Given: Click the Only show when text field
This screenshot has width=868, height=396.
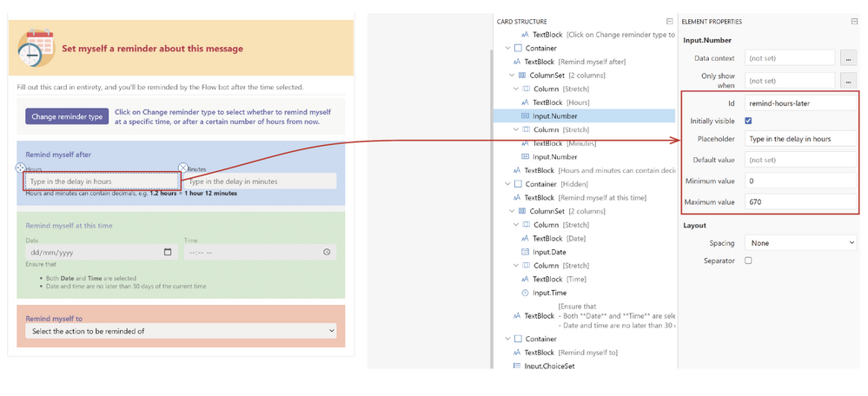Looking at the screenshot, I should coord(790,81).
